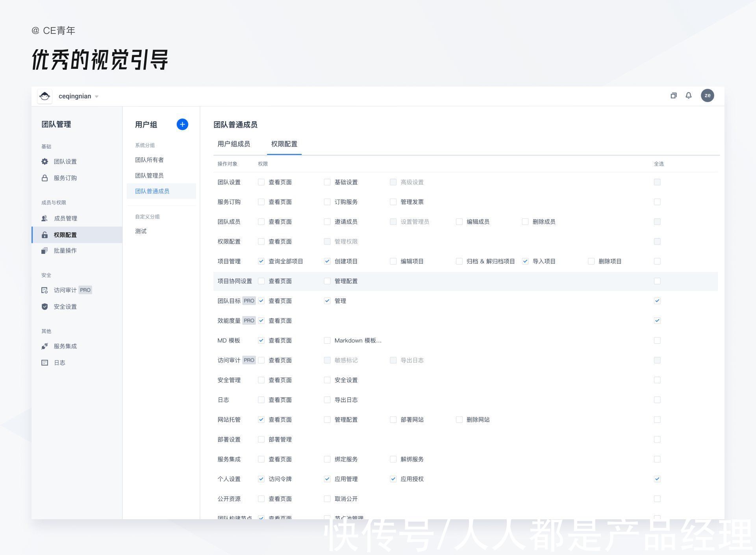Check 安全设置 permission in 安全管理 row
This screenshot has height=555, width=756.
click(x=327, y=380)
